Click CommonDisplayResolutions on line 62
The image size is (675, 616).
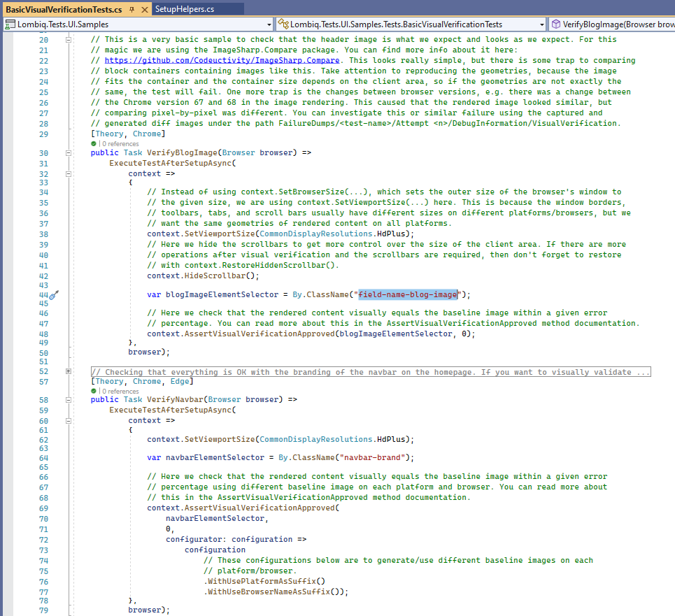point(316,440)
